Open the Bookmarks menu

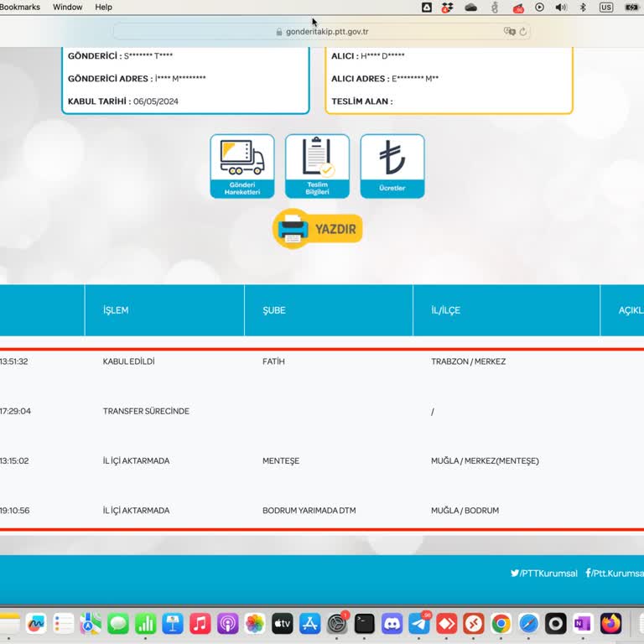pos(20,7)
